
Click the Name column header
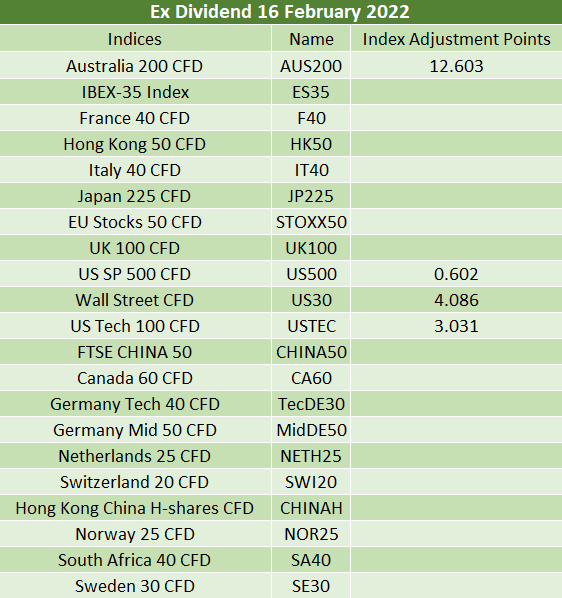click(x=311, y=39)
